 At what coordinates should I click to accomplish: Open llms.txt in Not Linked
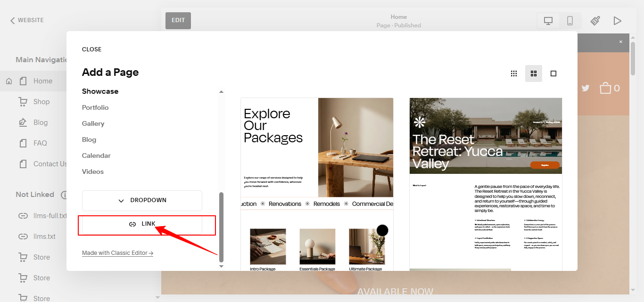44,237
